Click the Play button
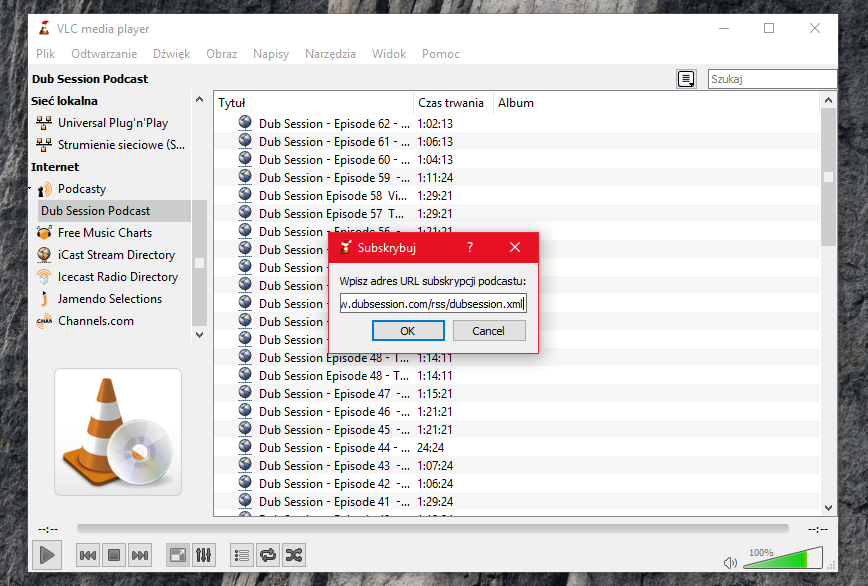This screenshot has height=586, width=868. [46, 555]
